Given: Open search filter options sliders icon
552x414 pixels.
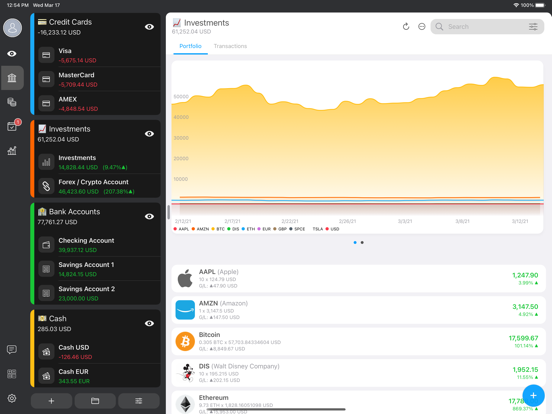Looking at the screenshot, I should [533, 26].
